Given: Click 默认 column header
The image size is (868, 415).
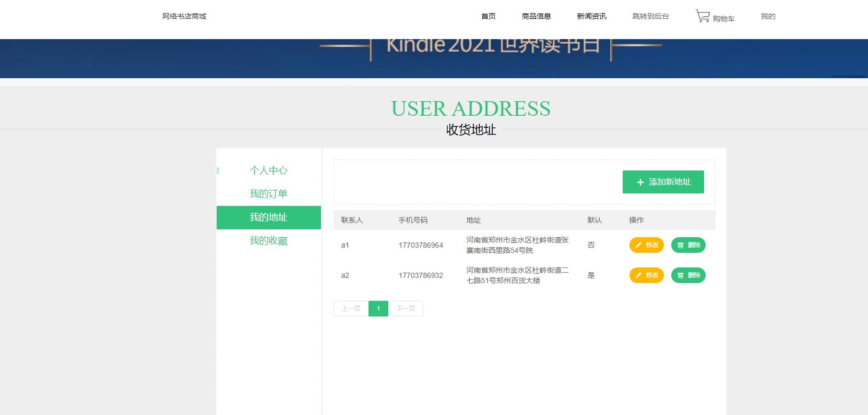Looking at the screenshot, I should [x=594, y=220].
